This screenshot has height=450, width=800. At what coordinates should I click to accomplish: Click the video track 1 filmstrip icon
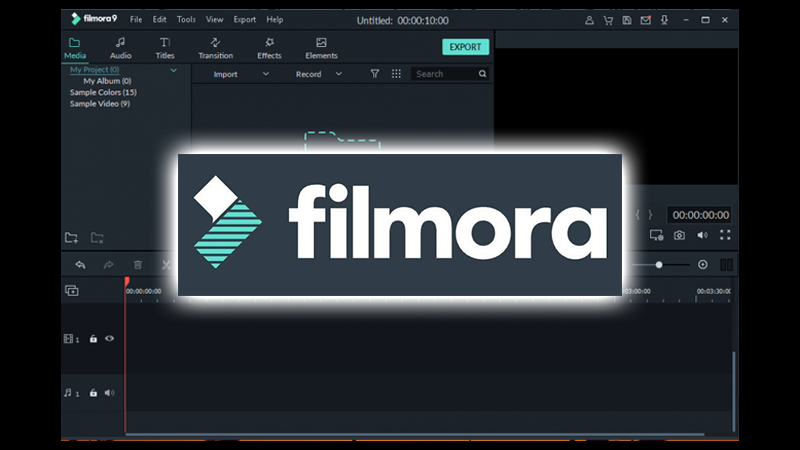68,339
